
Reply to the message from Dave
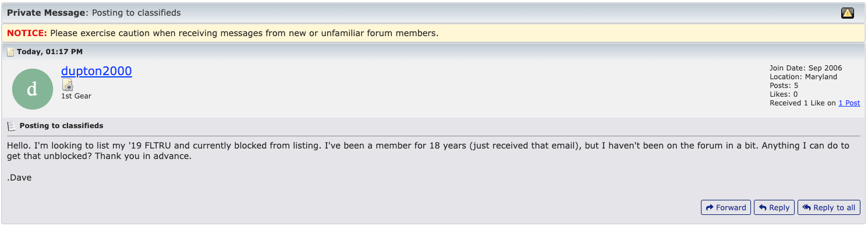tap(774, 207)
